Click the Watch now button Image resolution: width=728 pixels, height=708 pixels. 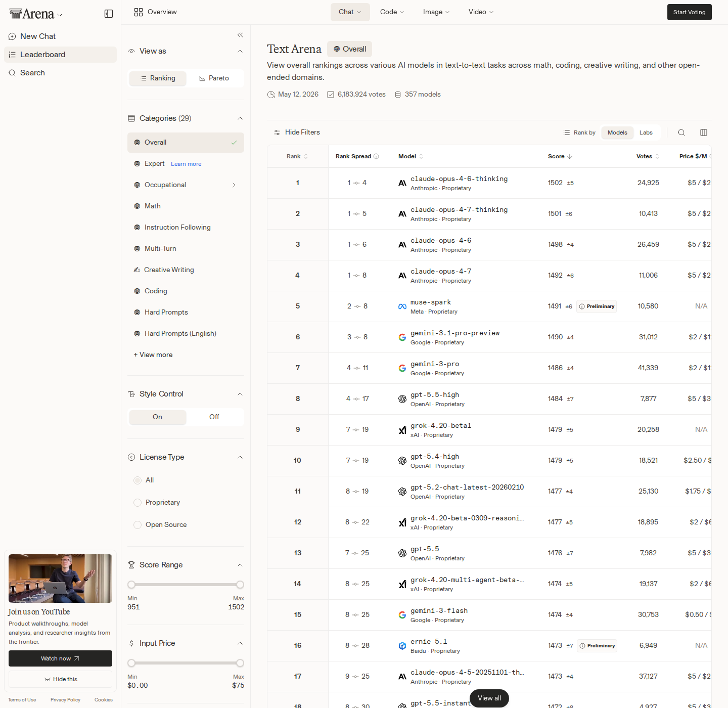tap(60, 658)
